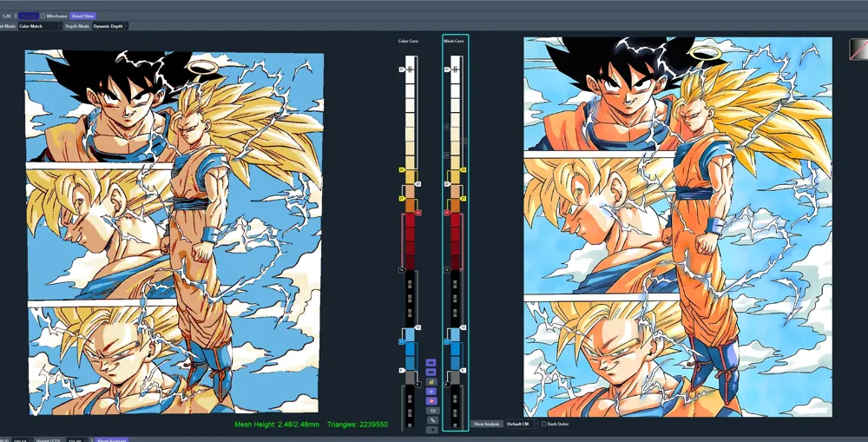Image resolution: width=868 pixels, height=442 pixels.
Task: Click the dark blue button left of Wireframe
Action: point(29,16)
